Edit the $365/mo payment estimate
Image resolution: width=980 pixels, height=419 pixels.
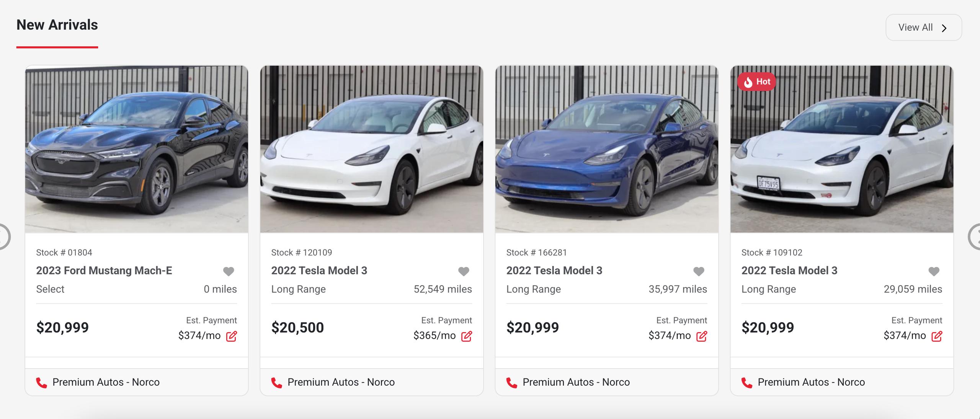click(466, 336)
